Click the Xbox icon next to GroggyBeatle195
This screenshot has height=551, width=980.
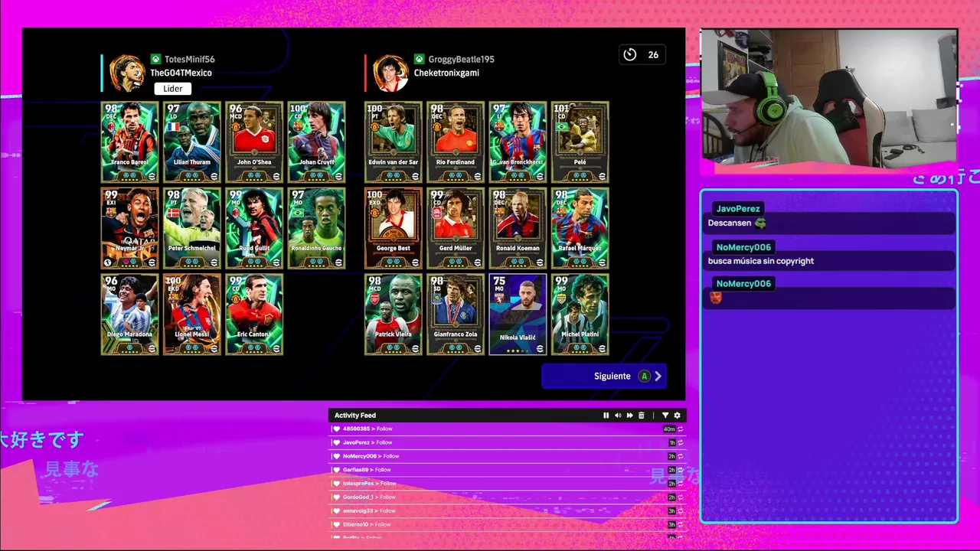420,59
